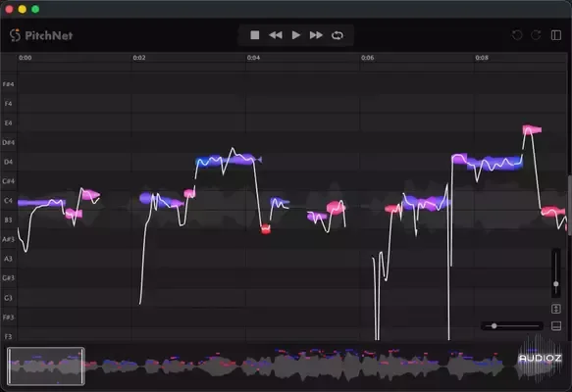Click the C4 pitch label
This screenshot has height=392, width=572.
(x=8, y=200)
